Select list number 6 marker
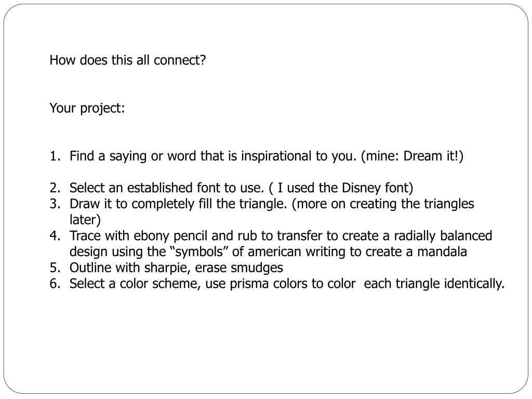Image resolution: width=532 pixels, height=399 pixels. click(x=55, y=284)
